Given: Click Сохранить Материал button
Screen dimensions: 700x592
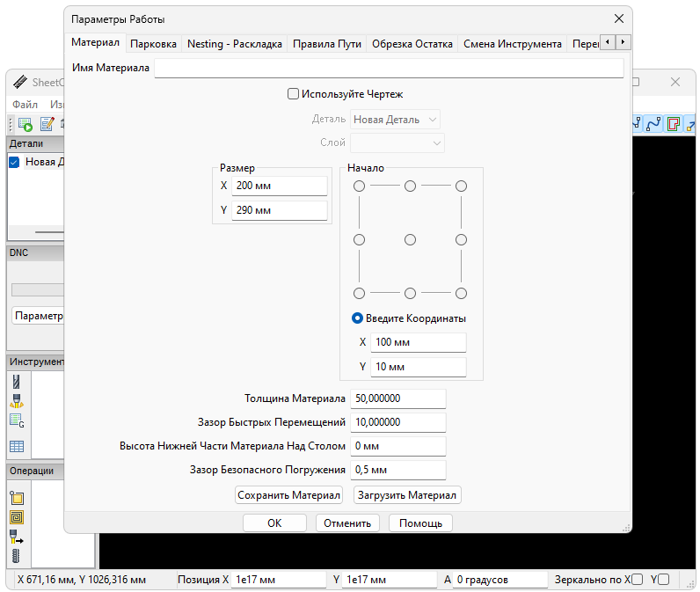Looking at the screenshot, I should (x=288, y=495).
